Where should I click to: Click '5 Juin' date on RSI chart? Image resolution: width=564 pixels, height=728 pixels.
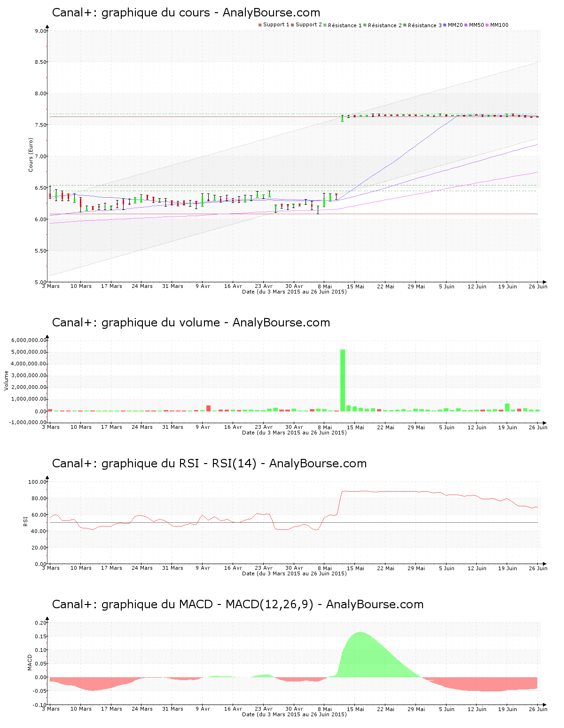click(446, 568)
